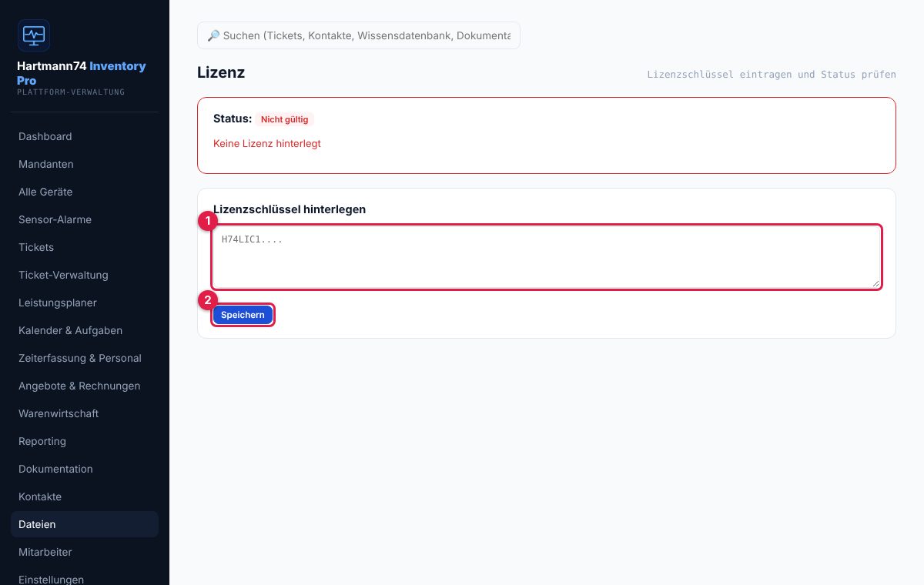924x585 pixels.
Task: Select Sensor-Alarme in the sidebar
Action: click(x=85, y=219)
